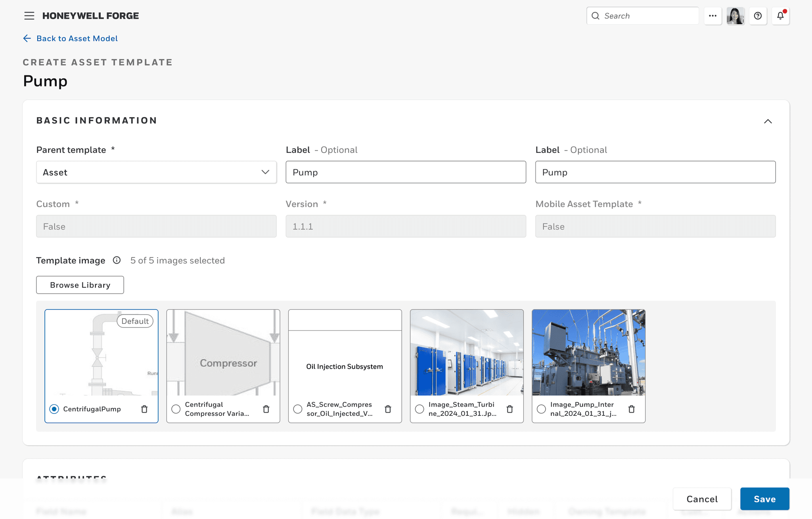Image resolution: width=812 pixels, height=519 pixels.
Task: Click the Label input field for Pump
Action: [406, 173]
